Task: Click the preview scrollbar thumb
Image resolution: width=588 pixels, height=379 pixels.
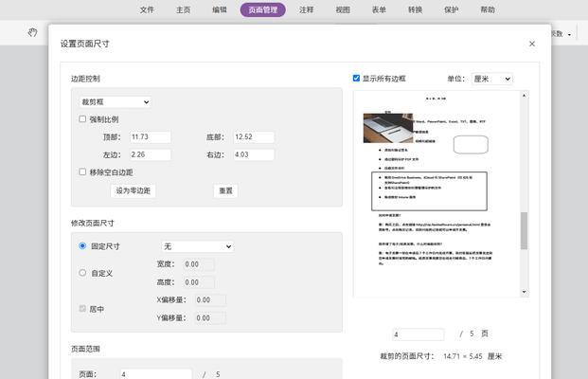Action: click(x=524, y=231)
